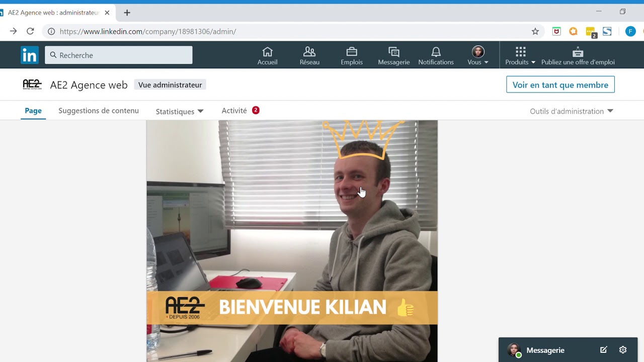Open the Emplois briefcase icon
644x362 pixels.
coord(352,55)
